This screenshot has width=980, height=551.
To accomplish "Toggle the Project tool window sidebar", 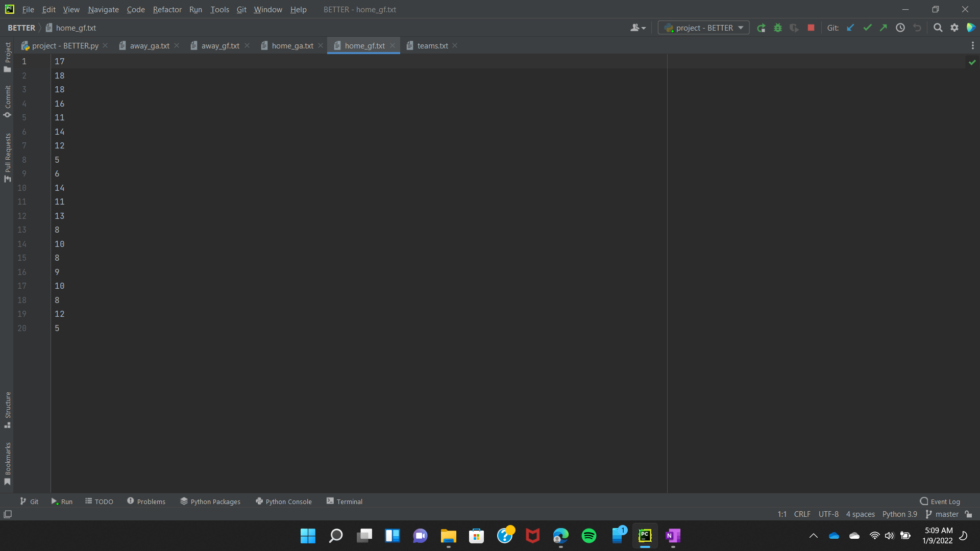I will coord(7,56).
